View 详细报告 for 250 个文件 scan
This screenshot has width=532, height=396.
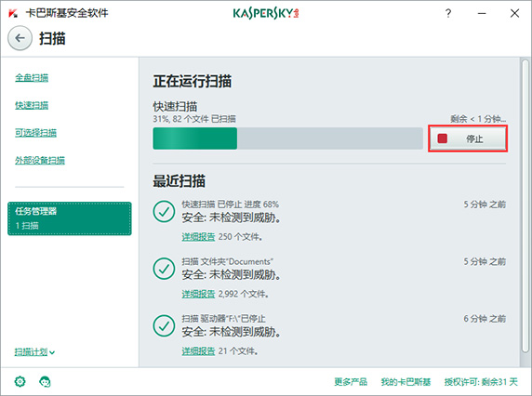[x=198, y=237]
